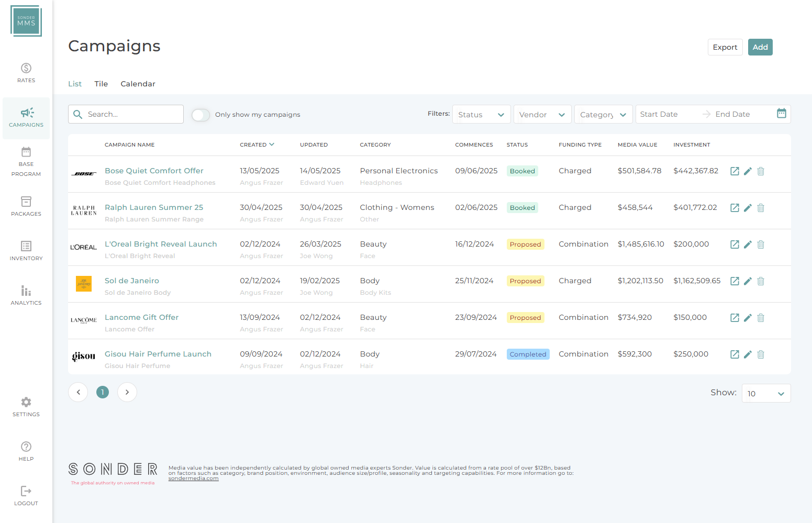The width and height of the screenshot is (812, 523).
Task: Go to Base Program in sidebar
Action: (x=26, y=162)
